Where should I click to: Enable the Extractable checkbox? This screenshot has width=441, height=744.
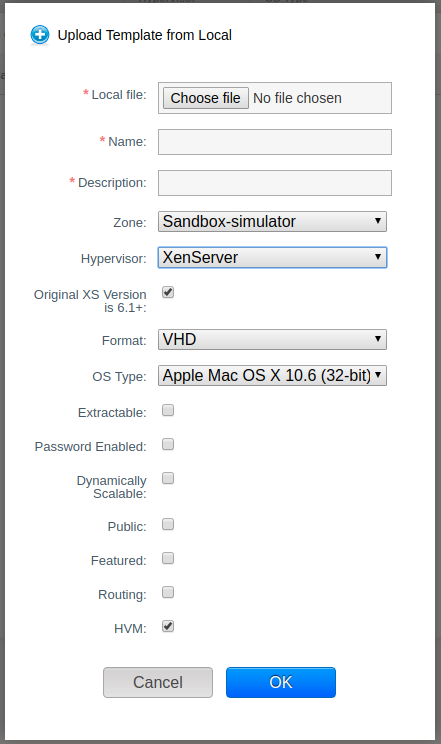coord(168,410)
